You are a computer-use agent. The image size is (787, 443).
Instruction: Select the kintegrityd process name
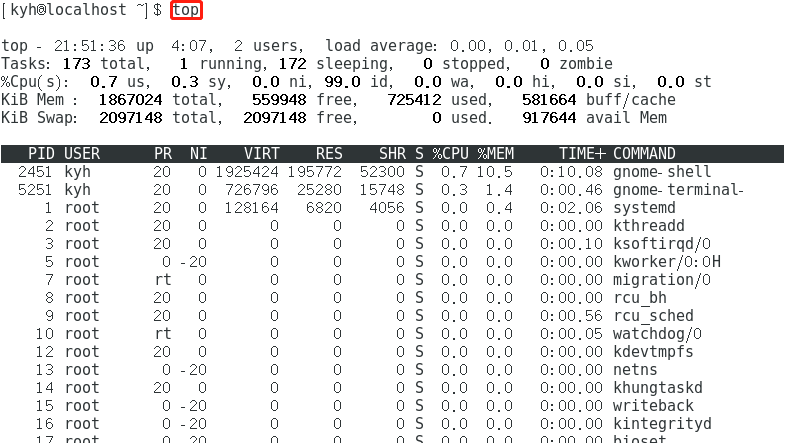coord(662,424)
